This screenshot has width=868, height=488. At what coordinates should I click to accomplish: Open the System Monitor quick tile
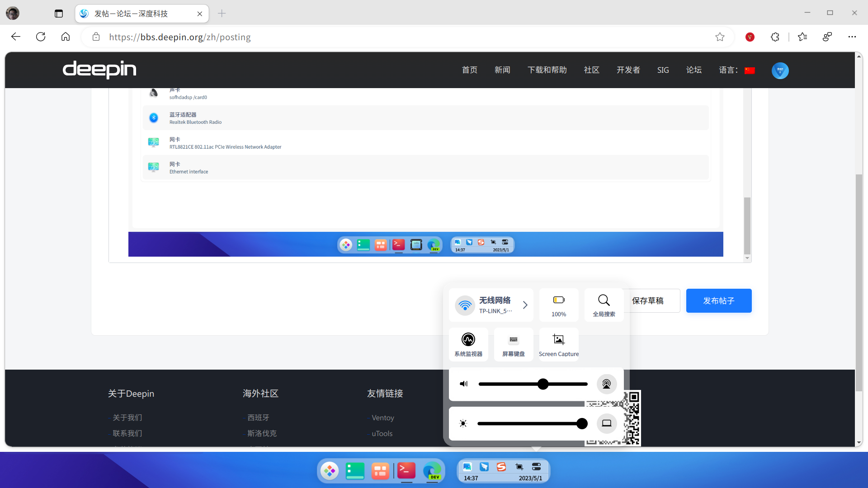point(468,344)
